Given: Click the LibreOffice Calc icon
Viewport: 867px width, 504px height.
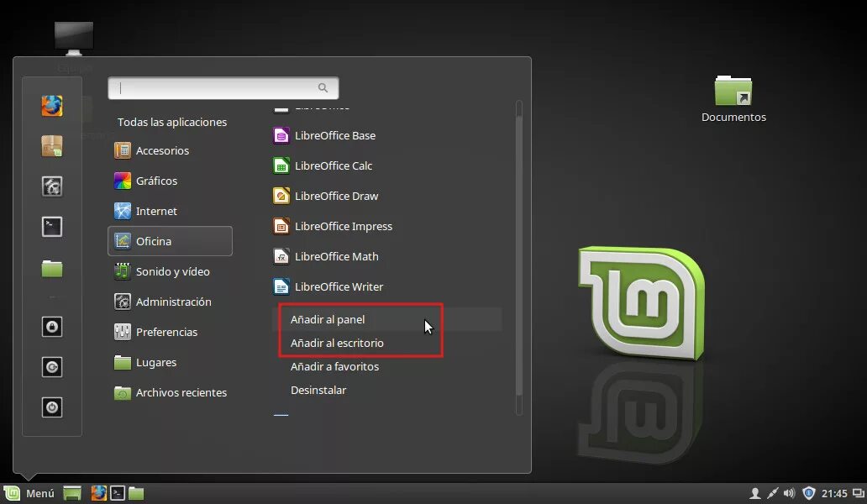Looking at the screenshot, I should [281, 165].
